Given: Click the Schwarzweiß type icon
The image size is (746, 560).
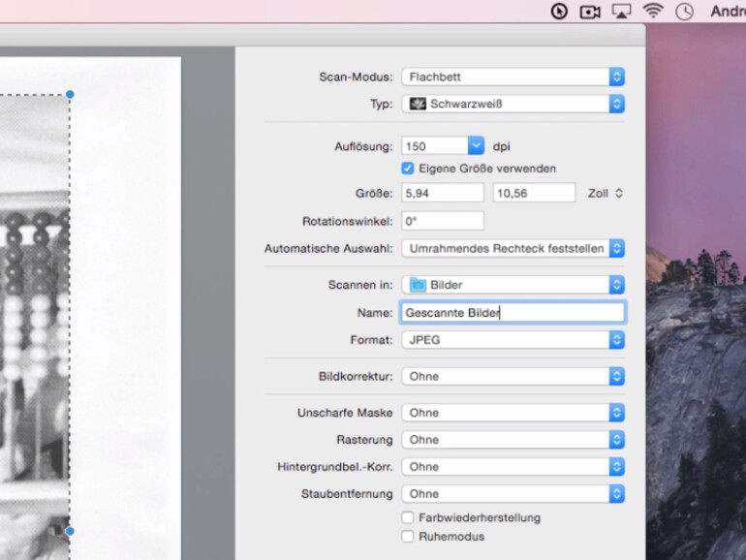Looking at the screenshot, I should tap(418, 104).
